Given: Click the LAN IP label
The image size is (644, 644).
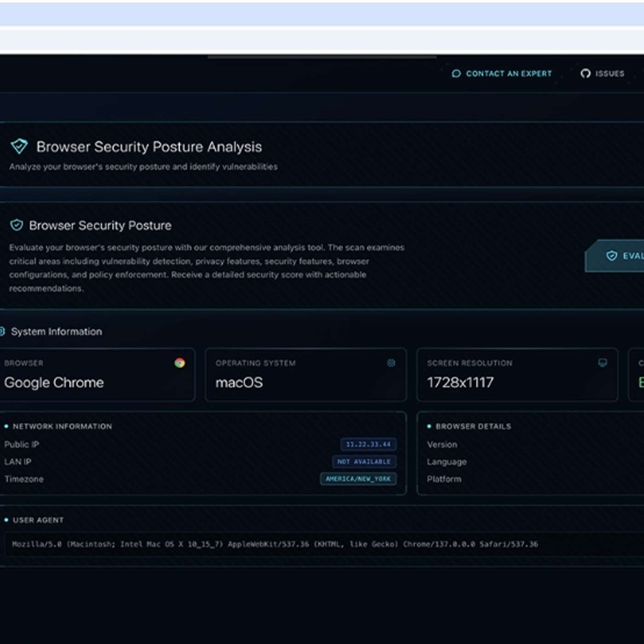Looking at the screenshot, I should [18, 461].
